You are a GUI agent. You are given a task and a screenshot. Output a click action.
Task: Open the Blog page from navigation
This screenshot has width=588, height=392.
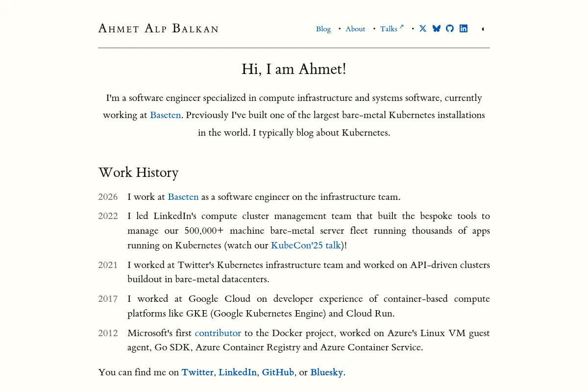tap(323, 29)
